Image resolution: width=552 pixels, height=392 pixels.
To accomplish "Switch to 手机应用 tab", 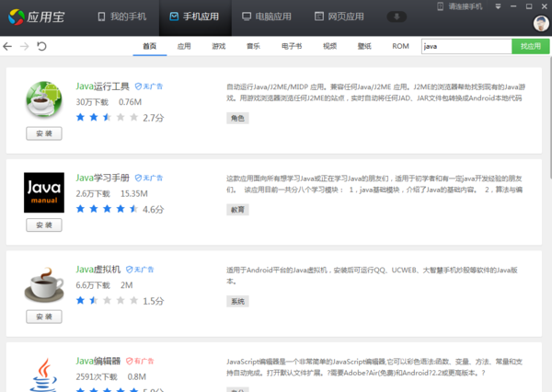I will coord(194,17).
